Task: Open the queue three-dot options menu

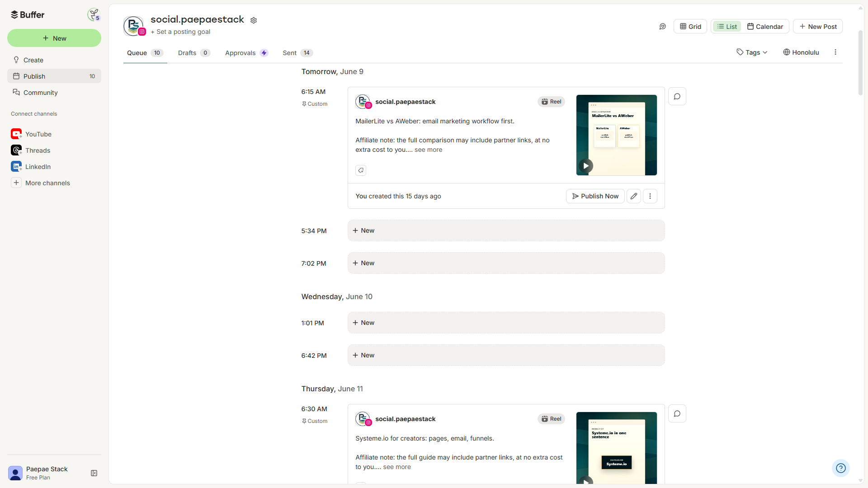Action: (x=835, y=52)
